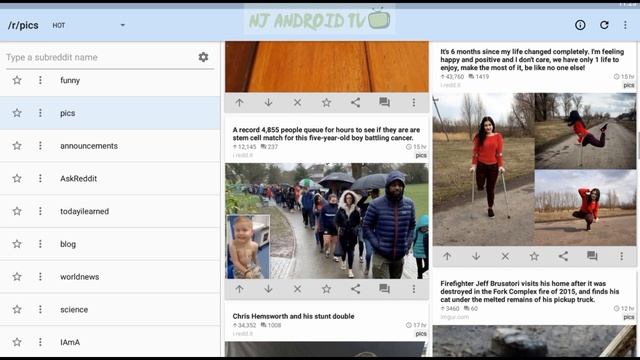This screenshot has width=640, height=360.
Task: Favorite the funny subreddit star
Action: [17, 80]
